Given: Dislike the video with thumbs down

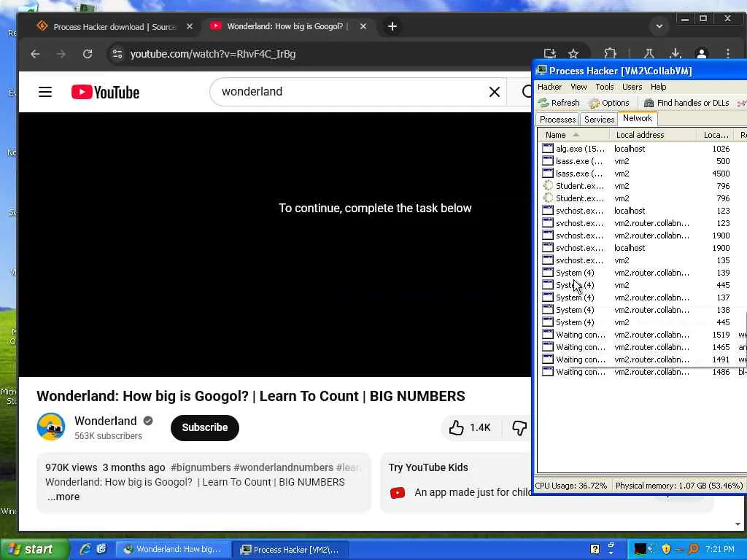Looking at the screenshot, I should [x=519, y=427].
